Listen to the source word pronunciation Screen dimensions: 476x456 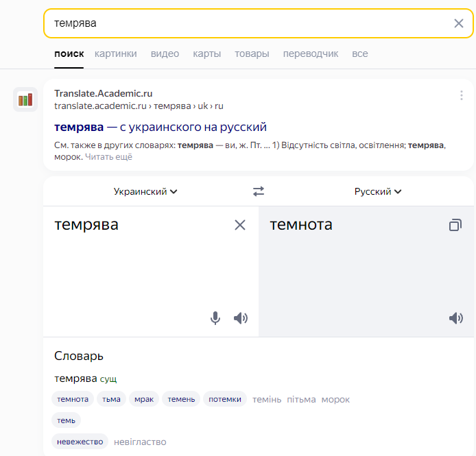point(241,318)
